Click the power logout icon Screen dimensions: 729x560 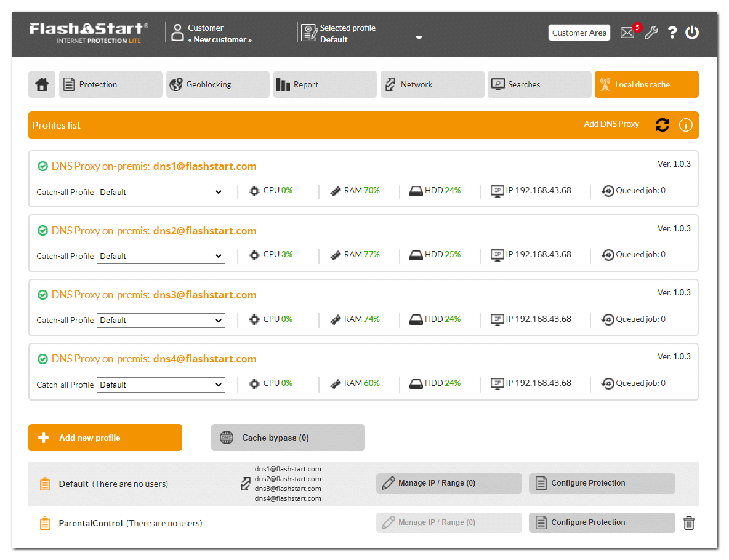692,33
